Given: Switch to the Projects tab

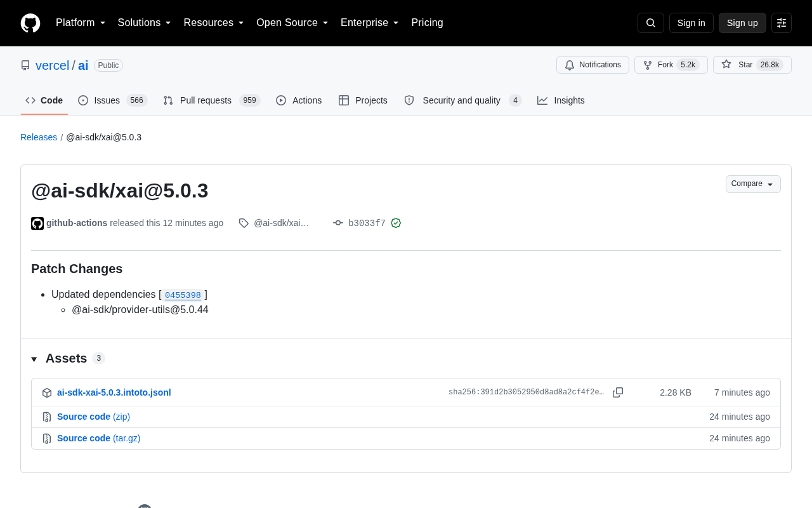Looking at the screenshot, I should point(363,100).
